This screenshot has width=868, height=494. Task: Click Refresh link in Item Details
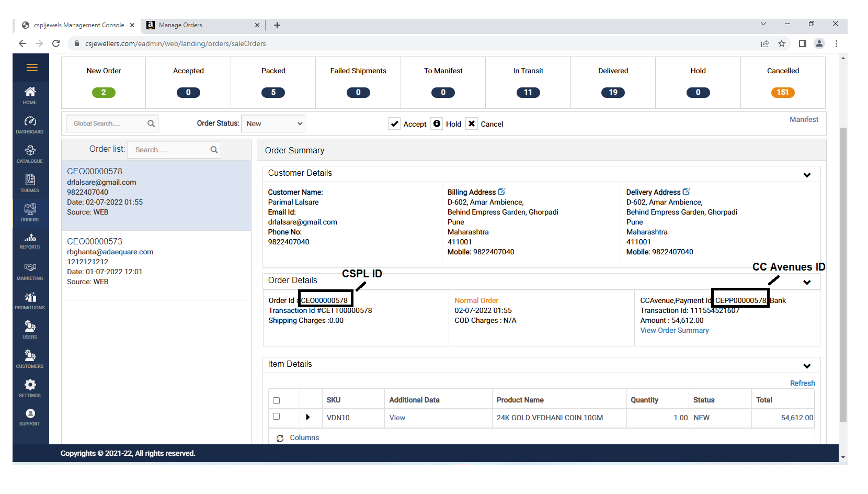tap(802, 383)
